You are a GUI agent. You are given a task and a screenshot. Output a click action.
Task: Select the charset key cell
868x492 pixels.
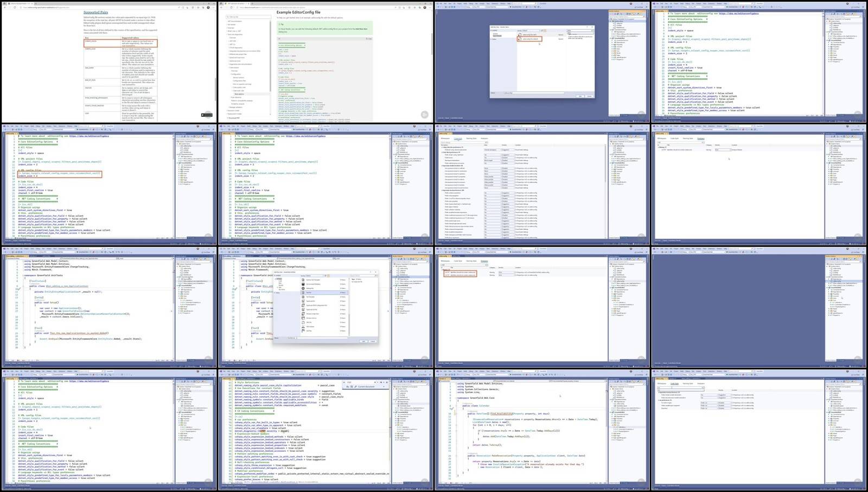(103, 92)
